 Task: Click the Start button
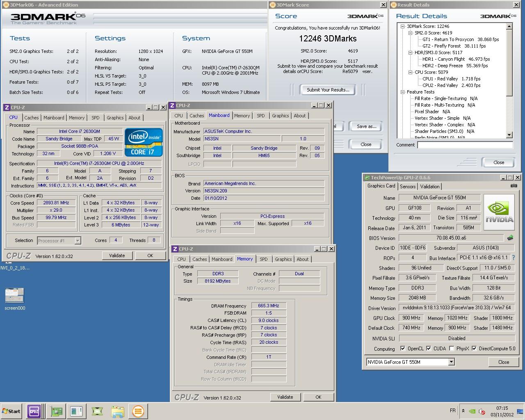pos(11,411)
